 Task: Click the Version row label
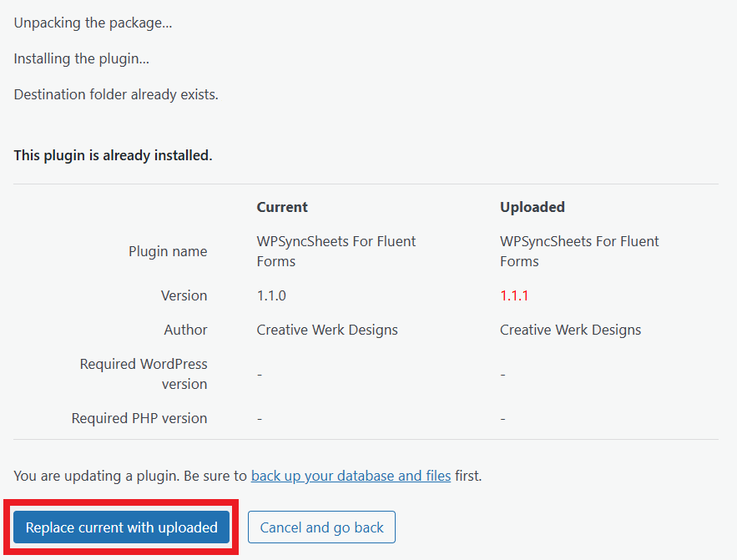(184, 295)
